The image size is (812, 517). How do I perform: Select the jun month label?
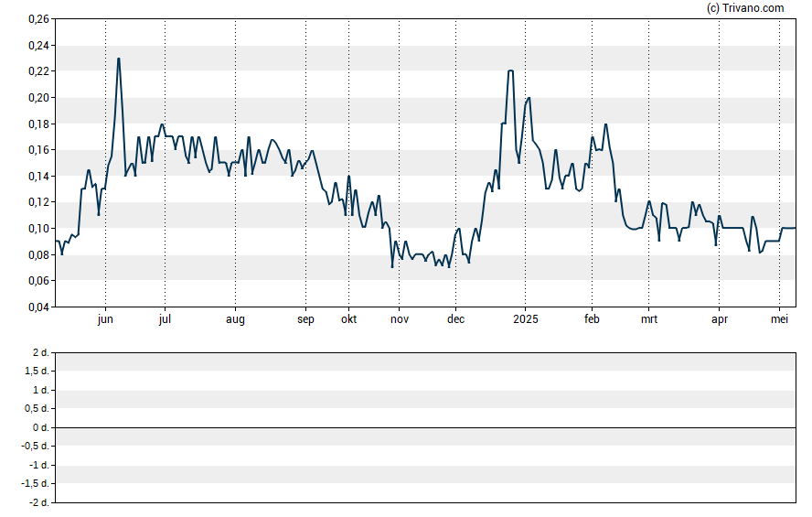click(x=105, y=319)
